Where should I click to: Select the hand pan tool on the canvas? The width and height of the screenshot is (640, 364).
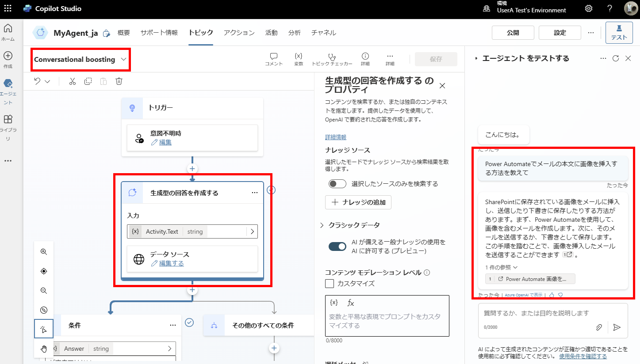point(43,349)
